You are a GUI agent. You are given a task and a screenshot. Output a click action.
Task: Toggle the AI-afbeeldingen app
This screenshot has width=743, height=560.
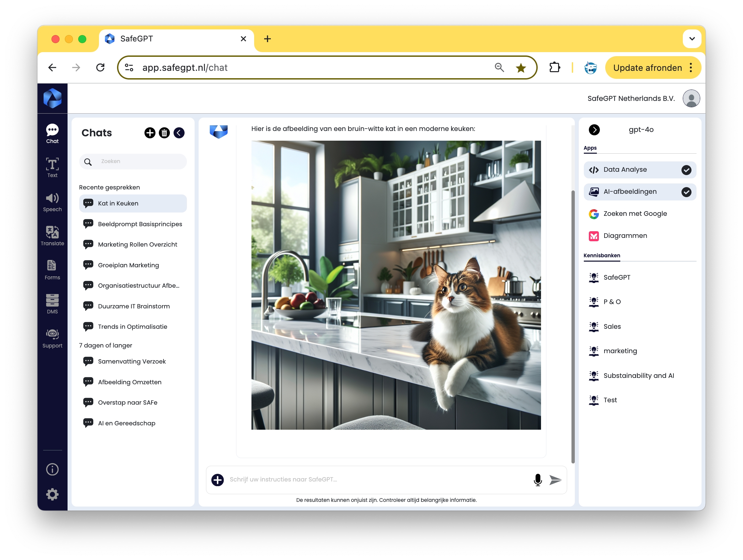[640, 192]
